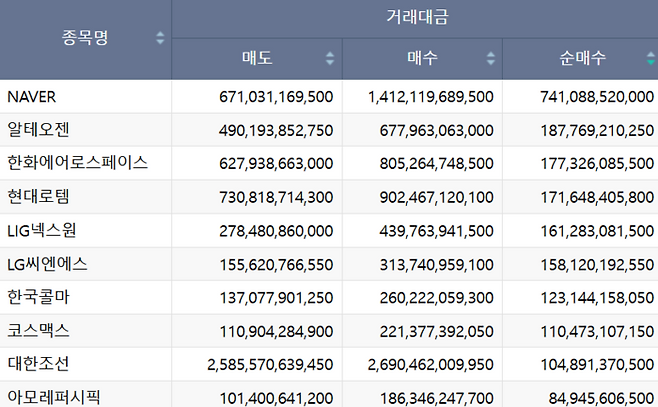Select 코스맥스 buy value 221,377,392,050
The image size is (658, 407).
tap(436, 331)
